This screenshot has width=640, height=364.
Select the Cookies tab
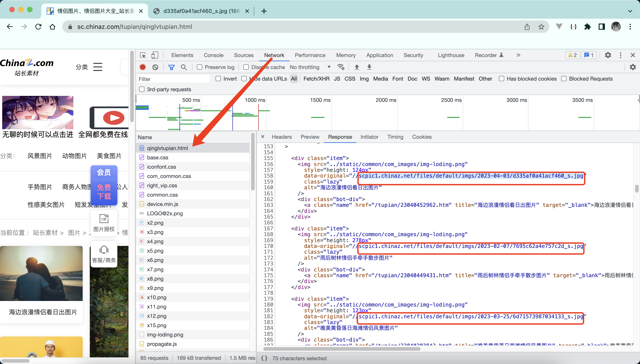pos(422,137)
